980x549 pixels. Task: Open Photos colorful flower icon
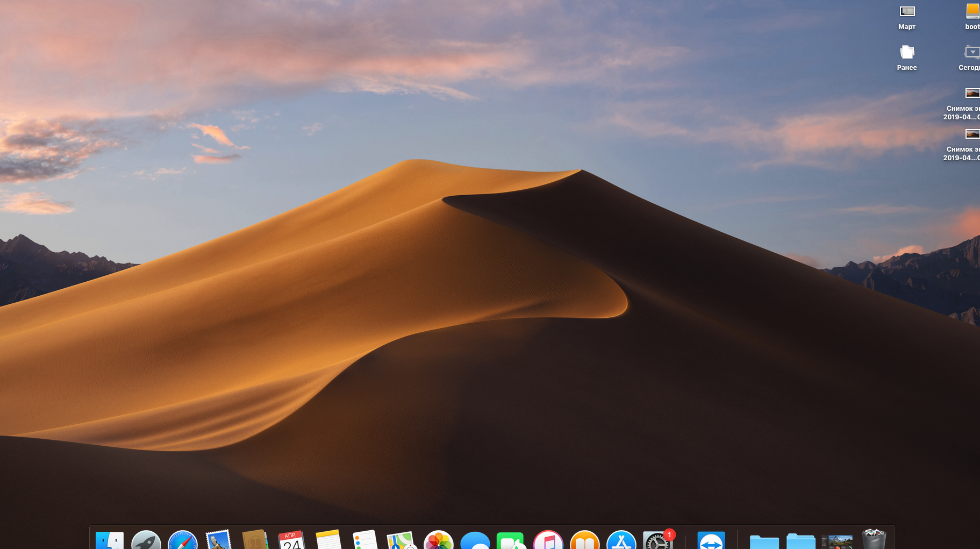(439, 540)
